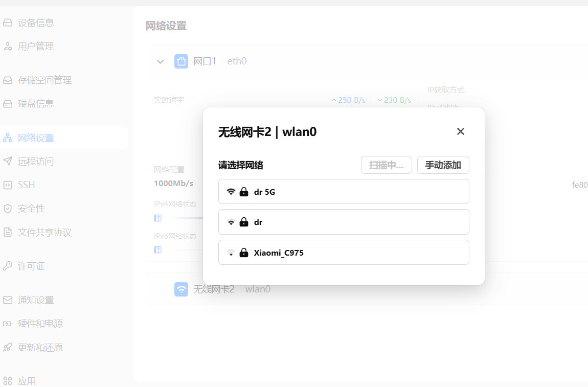Image resolution: width=588 pixels, height=387 pixels.
Task: Open 通知设置 from the sidebar
Action: coord(36,300)
